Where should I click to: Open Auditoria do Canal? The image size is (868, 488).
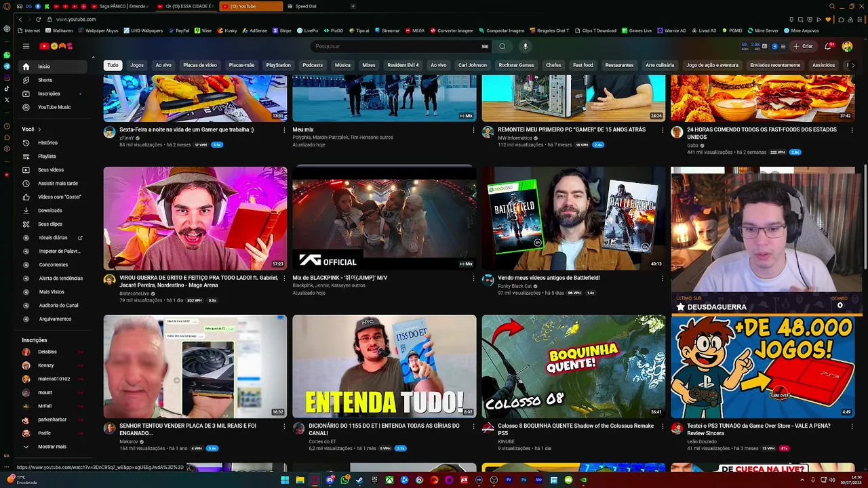pos(53,306)
